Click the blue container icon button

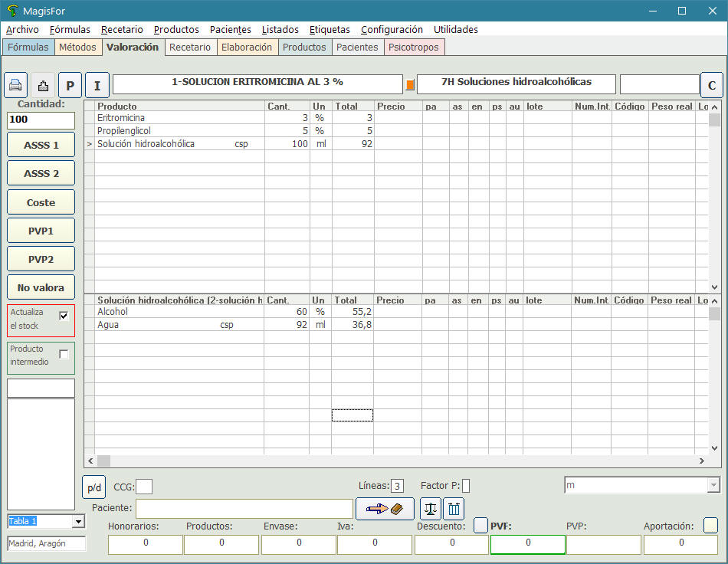[x=454, y=509]
